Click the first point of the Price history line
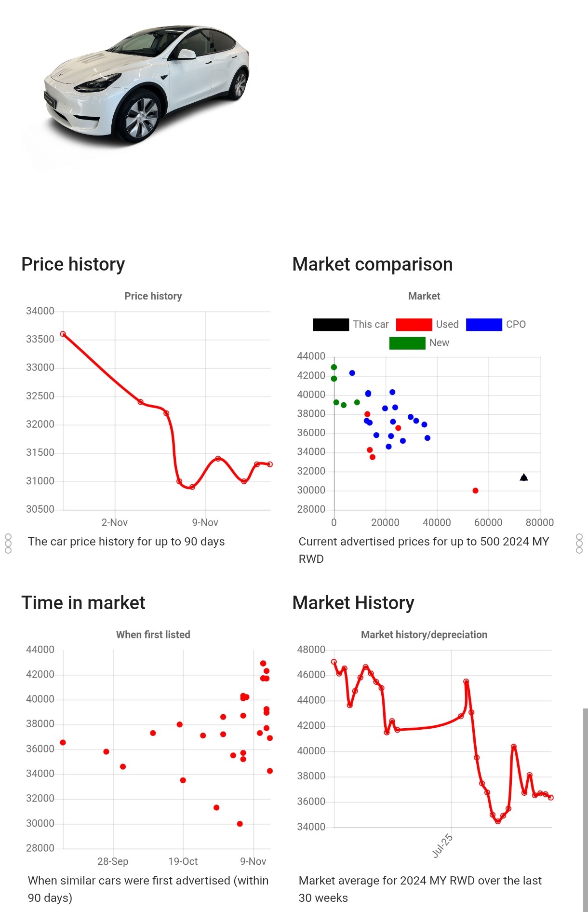588x912 pixels. click(63, 334)
